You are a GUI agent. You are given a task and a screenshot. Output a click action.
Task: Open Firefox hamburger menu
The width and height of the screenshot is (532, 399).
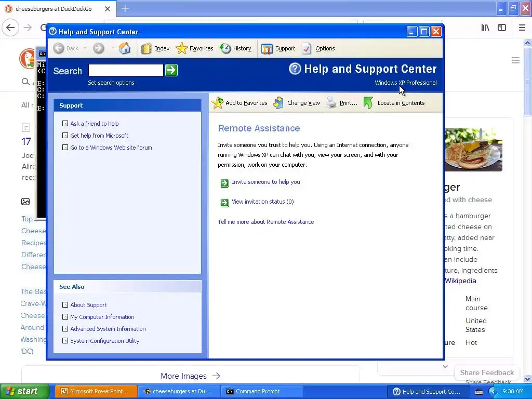point(522,28)
